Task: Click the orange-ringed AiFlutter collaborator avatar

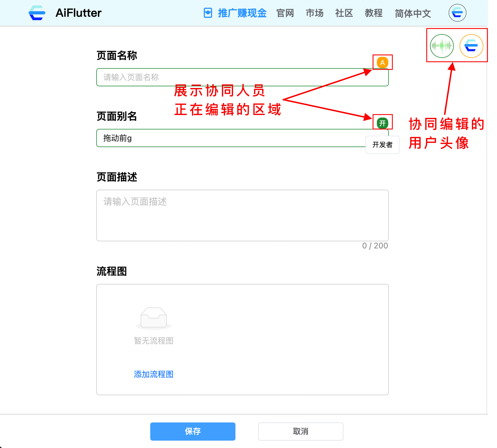Action: click(x=471, y=46)
